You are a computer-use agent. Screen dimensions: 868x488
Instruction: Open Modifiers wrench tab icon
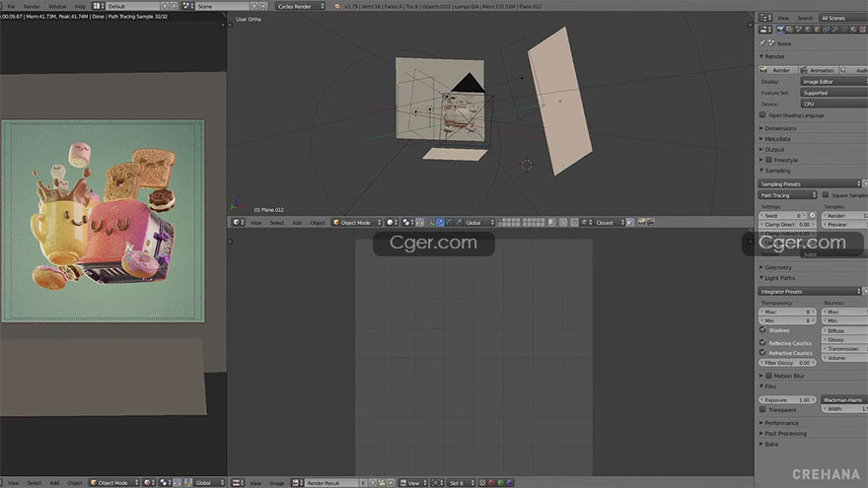pyautogui.click(x=834, y=30)
